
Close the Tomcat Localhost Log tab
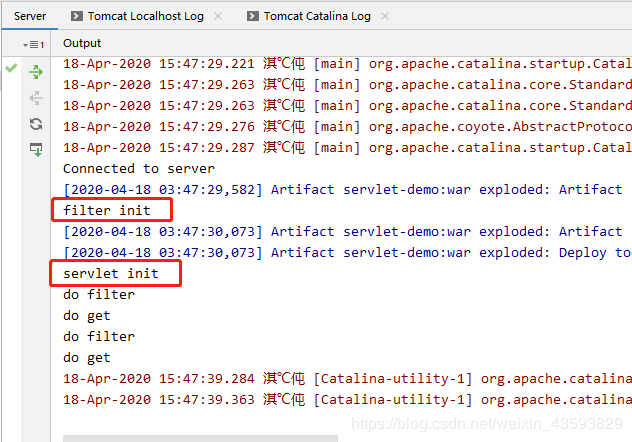(218, 16)
